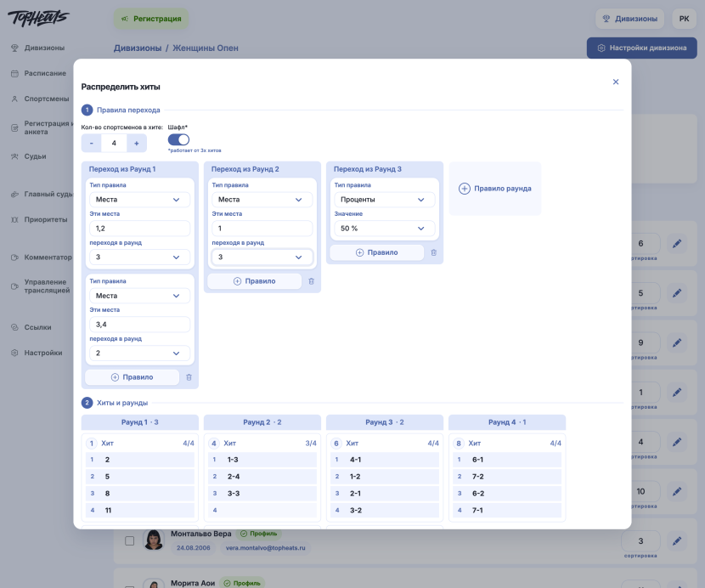Close the Распределить хиты dialog

616,82
